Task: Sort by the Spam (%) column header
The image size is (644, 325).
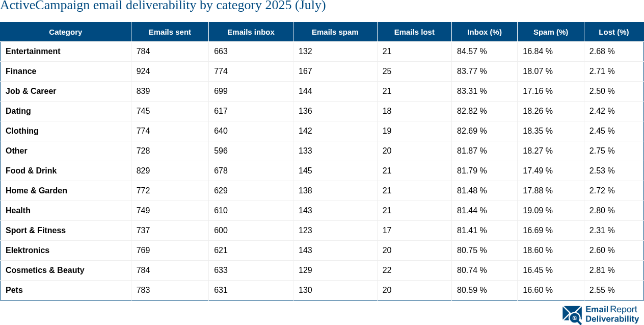Action: pyautogui.click(x=551, y=32)
